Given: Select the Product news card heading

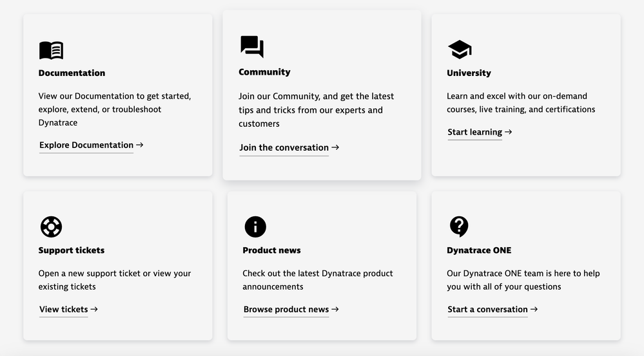Looking at the screenshot, I should click(x=271, y=250).
